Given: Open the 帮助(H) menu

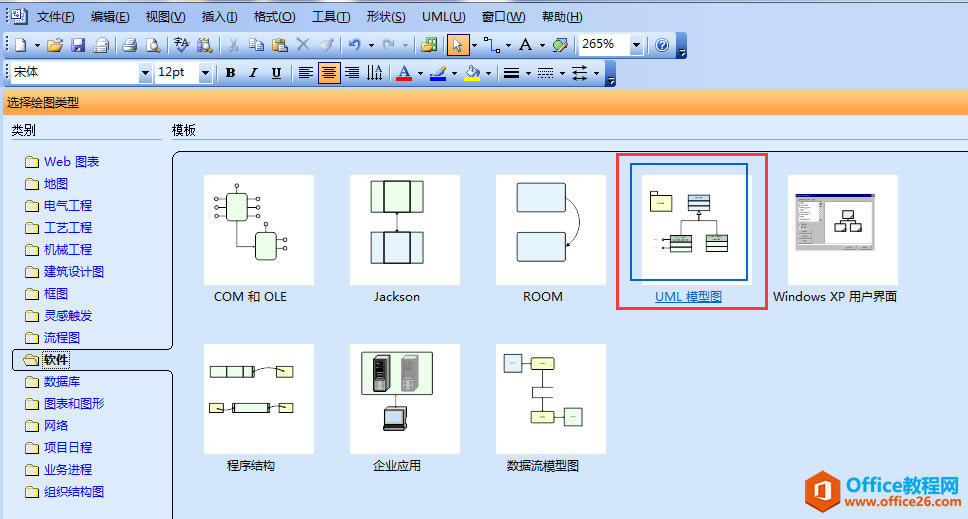Looking at the screenshot, I should 562,17.
